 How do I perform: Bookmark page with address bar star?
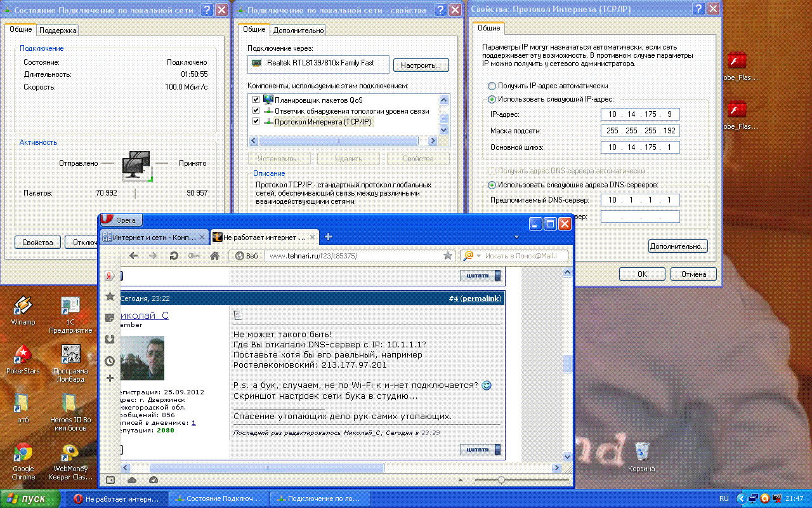click(448, 255)
